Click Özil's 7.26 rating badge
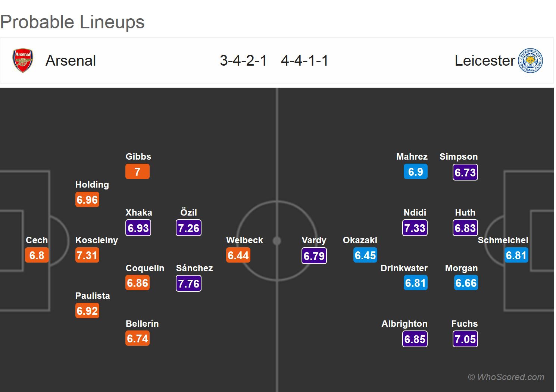Screen dimensions: 556x392 tap(188, 228)
